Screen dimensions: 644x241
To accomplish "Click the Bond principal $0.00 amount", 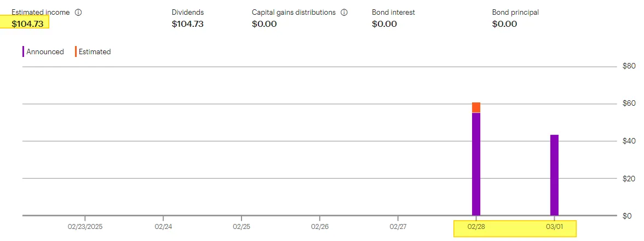I will [504, 24].
